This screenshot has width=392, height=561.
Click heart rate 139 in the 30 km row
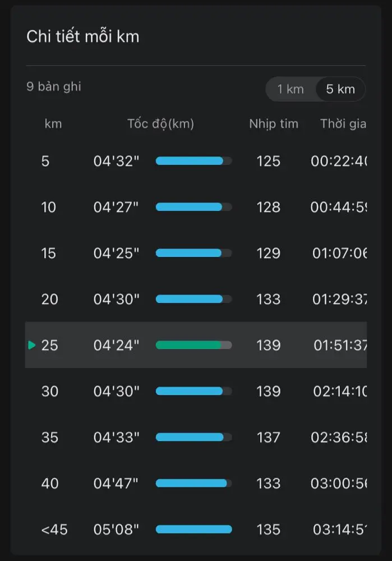268,391
